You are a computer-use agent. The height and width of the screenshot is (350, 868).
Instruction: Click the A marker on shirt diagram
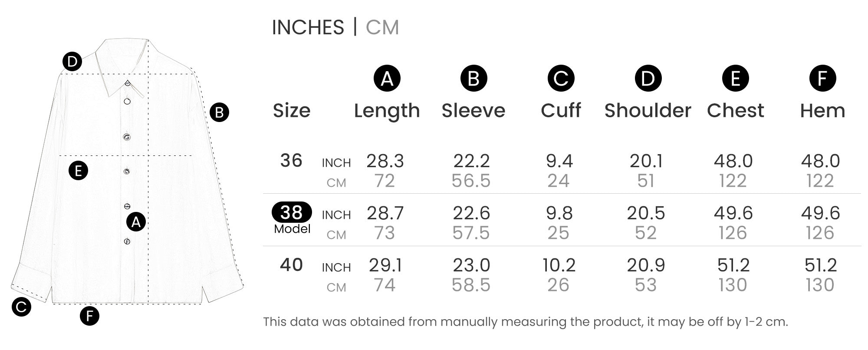click(x=136, y=222)
